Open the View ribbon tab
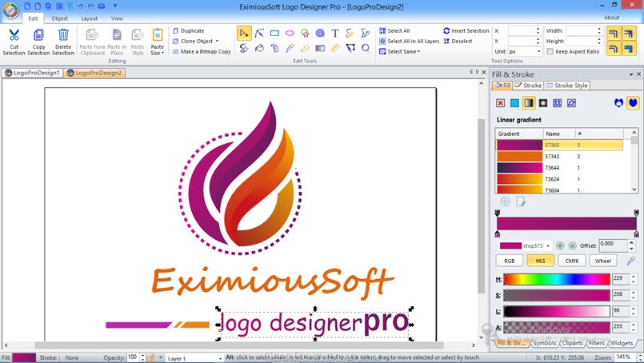This screenshot has height=363, width=644. click(117, 18)
